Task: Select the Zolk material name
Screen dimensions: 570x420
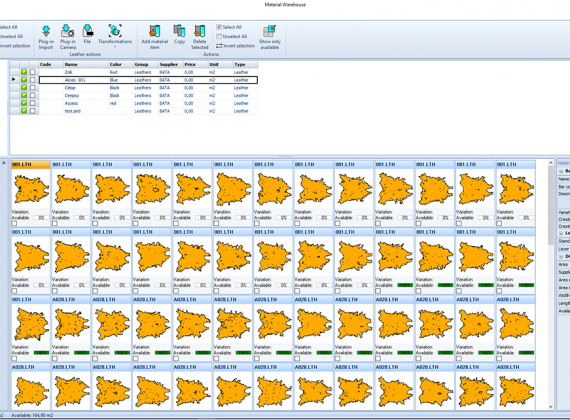Action: (x=68, y=72)
